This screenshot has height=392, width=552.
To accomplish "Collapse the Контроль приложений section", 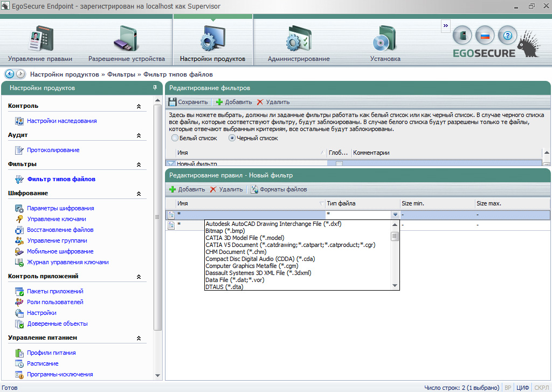I will click(139, 277).
